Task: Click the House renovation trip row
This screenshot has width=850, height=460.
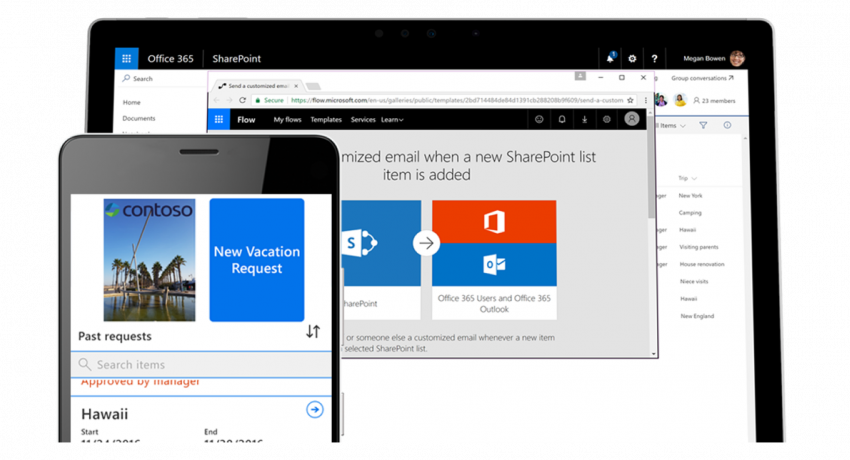Action: (701, 264)
